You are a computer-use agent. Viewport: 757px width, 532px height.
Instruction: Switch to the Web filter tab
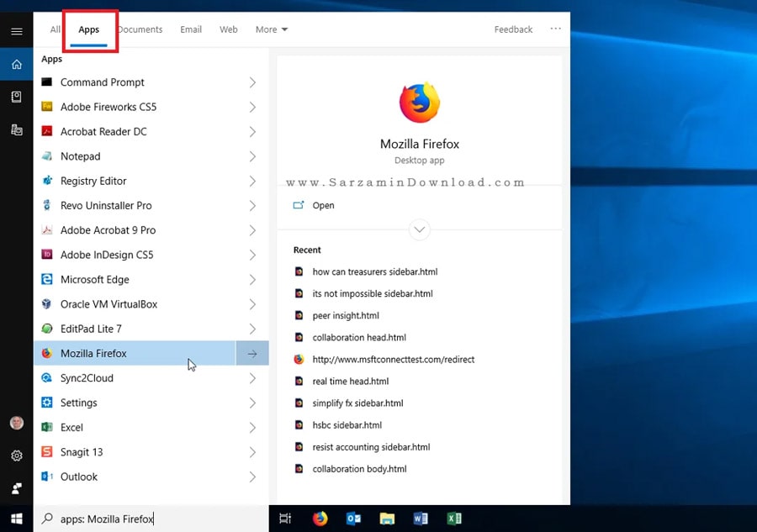coord(228,29)
